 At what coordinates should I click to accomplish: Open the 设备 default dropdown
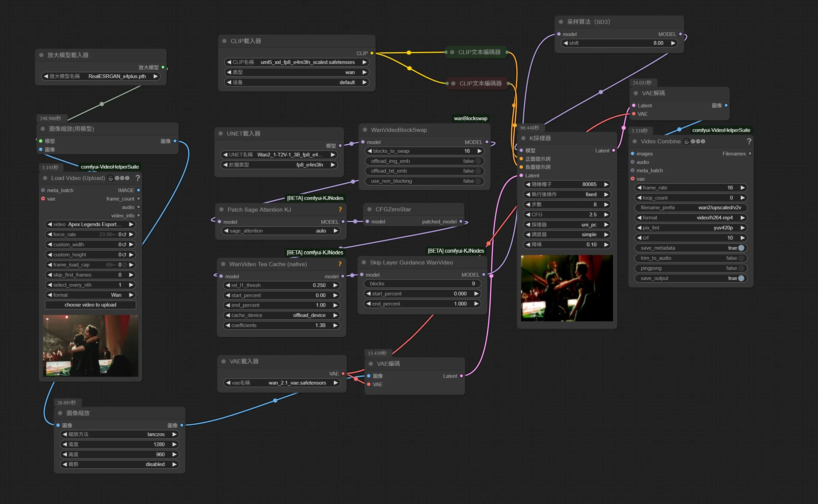(x=297, y=82)
